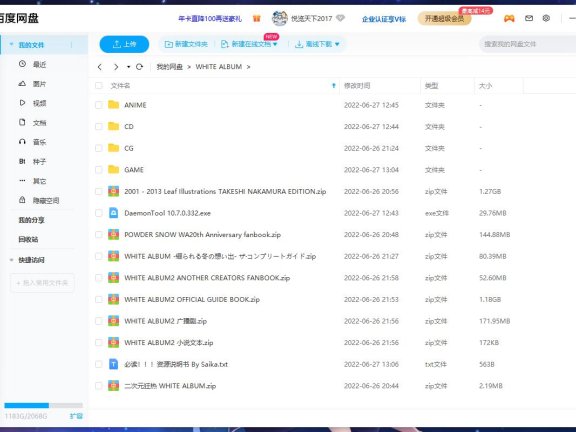This screenshot has width=576, height=432.
Task: Open offline download dropdown
Action: 317,44
